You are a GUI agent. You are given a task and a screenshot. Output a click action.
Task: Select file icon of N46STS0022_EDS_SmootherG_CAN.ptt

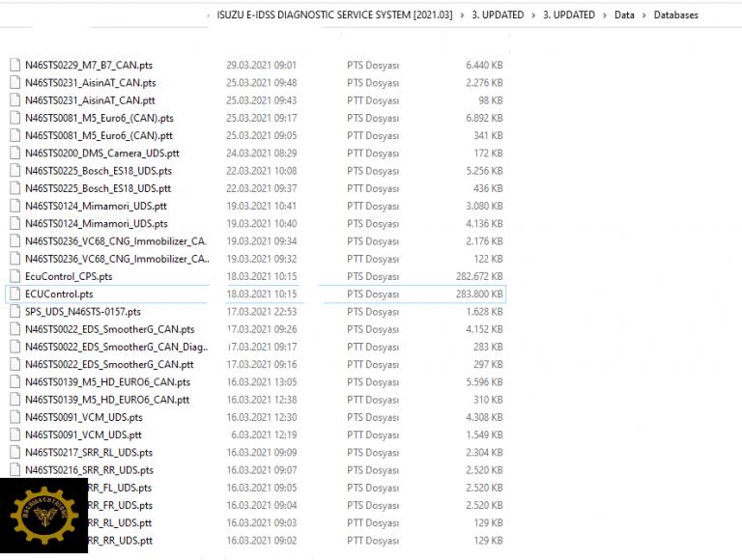pyautogui.click(x=15, y=364)
